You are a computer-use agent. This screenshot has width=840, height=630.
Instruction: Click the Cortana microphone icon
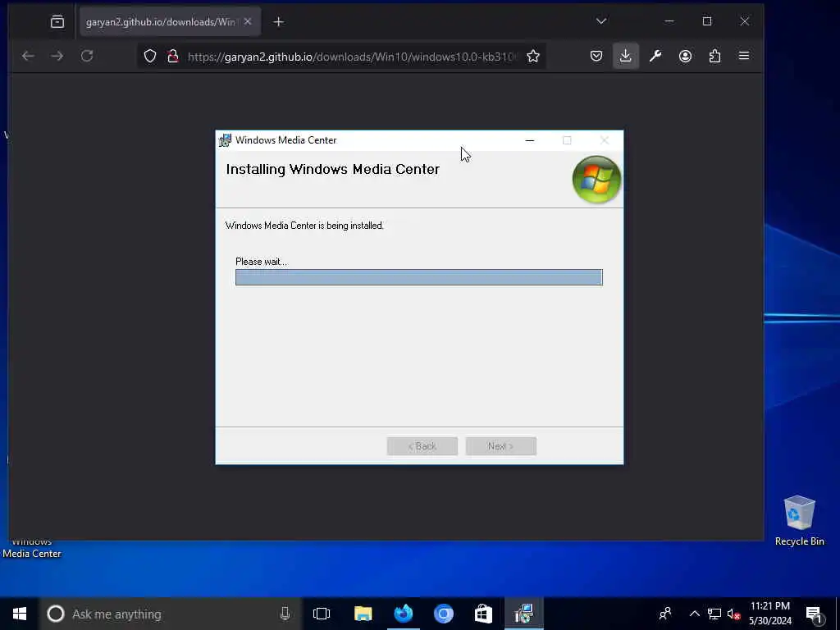click(285, 614)
